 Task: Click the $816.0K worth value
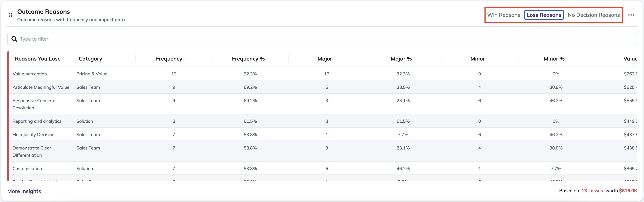(x=628, y=191)
